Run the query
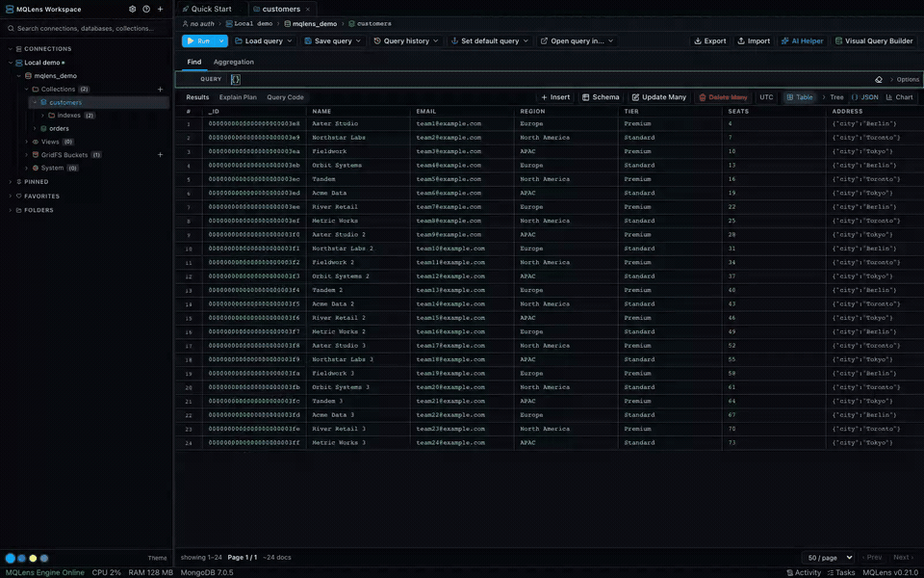 coord(198,40)
